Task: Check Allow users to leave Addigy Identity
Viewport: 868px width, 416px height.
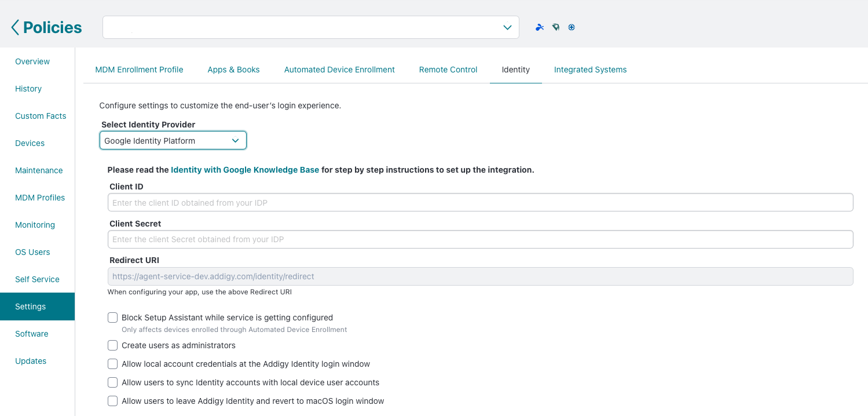Action: (x=113, y=401)
